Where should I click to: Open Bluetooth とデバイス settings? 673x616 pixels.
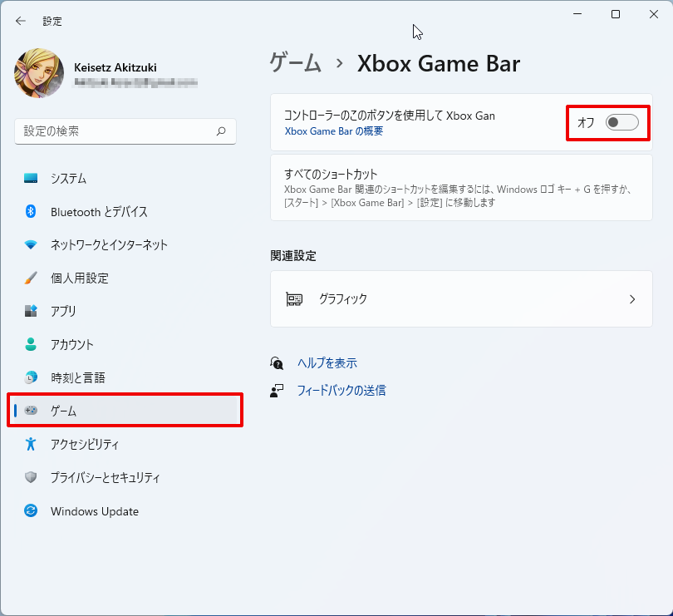[125, 211]
